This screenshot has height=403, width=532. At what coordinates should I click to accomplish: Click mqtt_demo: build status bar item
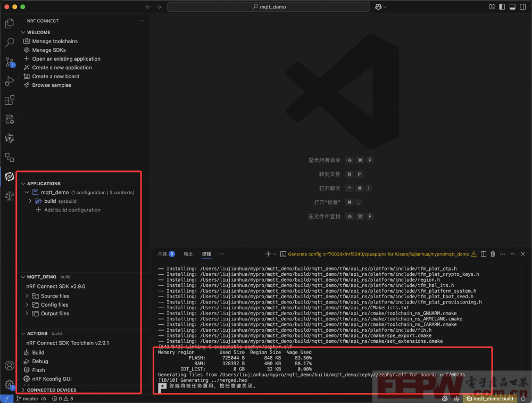(x=489, y=399)
